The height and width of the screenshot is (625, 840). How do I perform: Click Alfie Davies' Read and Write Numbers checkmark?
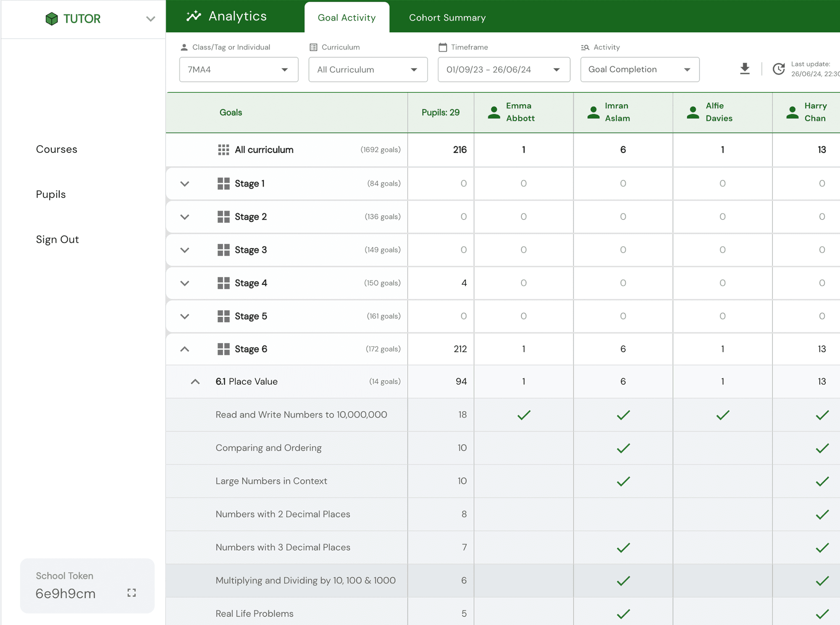click(722, 415)
